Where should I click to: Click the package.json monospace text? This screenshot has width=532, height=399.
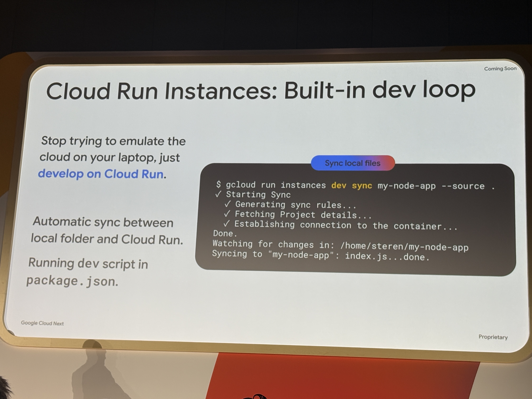(x=72, y=281)
